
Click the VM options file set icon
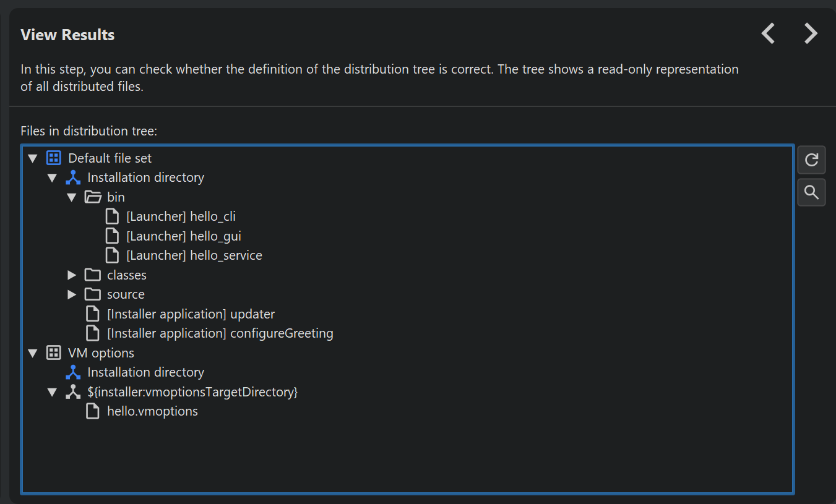54,353
